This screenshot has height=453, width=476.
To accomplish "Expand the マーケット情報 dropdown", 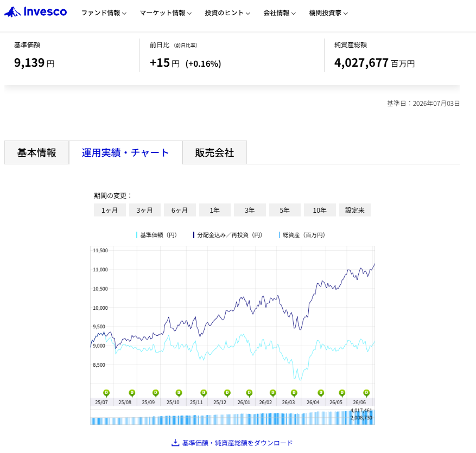I will coord(166,12).
